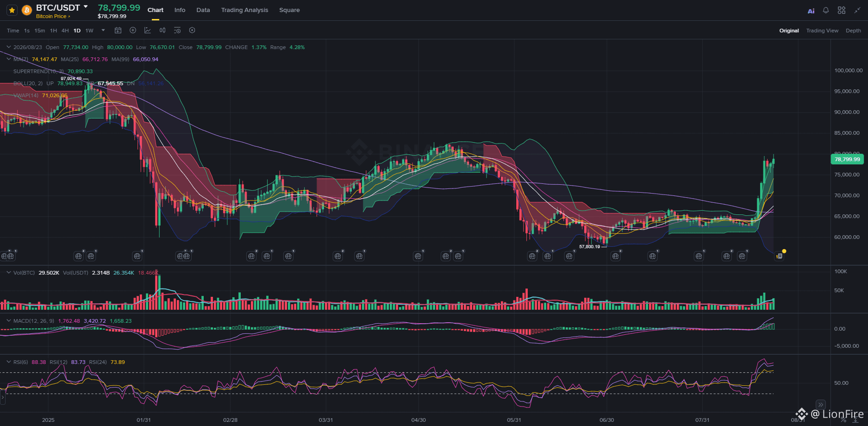Viewport: 868px width, 426px height.
Task: Click the Vol(USDT) label
Action: (75, 273)
